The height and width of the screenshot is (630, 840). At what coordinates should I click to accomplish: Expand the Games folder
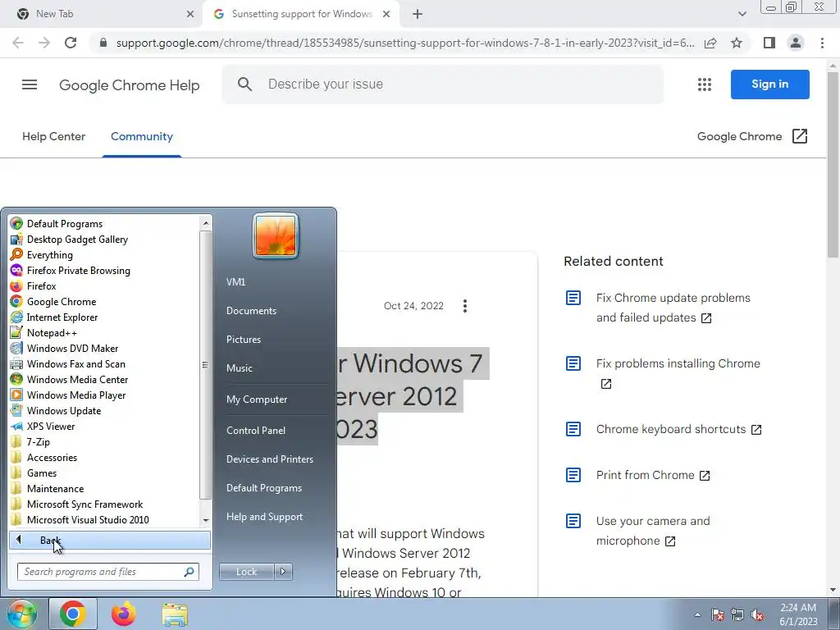pos(42,473)
